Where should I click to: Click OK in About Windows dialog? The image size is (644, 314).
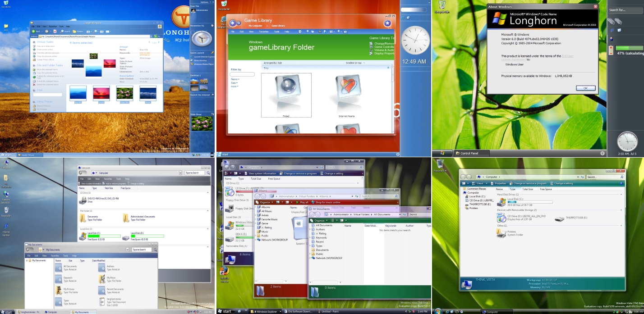pyautogui.click(x=585, y=88)
